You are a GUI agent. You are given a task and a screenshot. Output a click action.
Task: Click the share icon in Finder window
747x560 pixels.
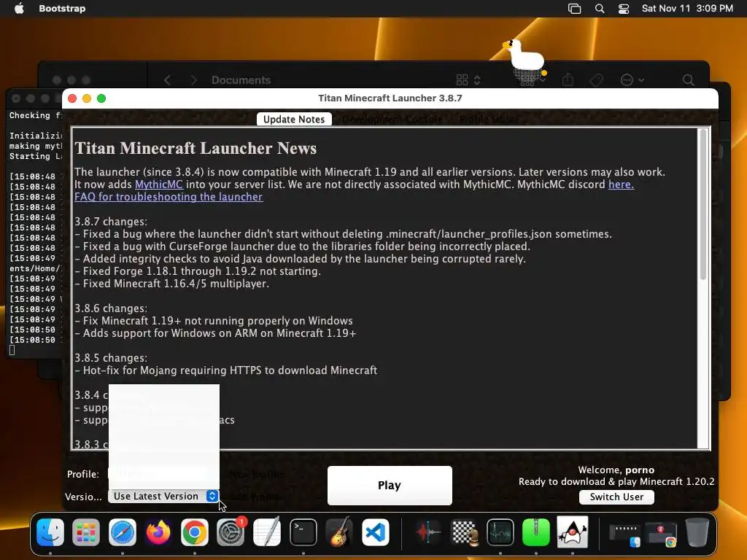pyautogui.click(x=568, y=80)
